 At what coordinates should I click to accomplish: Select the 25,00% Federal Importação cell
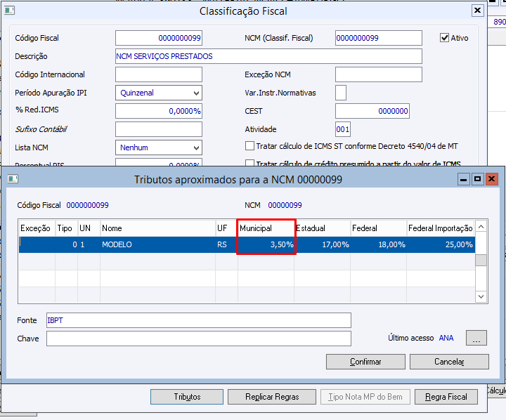[x=441, y=244]
